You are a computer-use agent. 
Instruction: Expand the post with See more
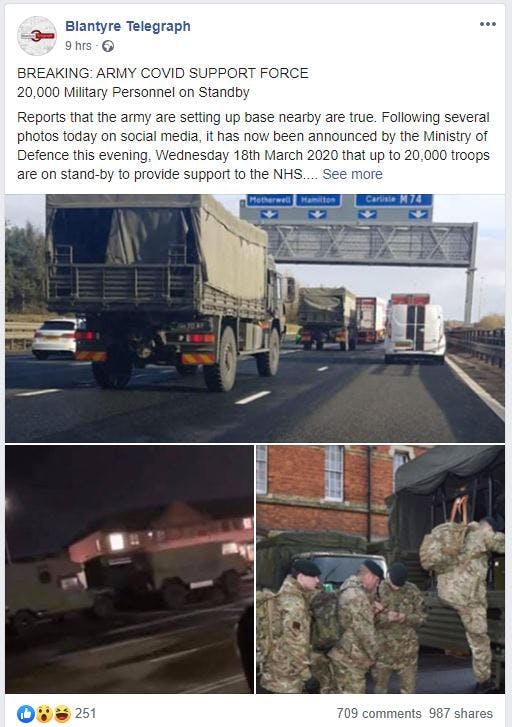point(352,174)
